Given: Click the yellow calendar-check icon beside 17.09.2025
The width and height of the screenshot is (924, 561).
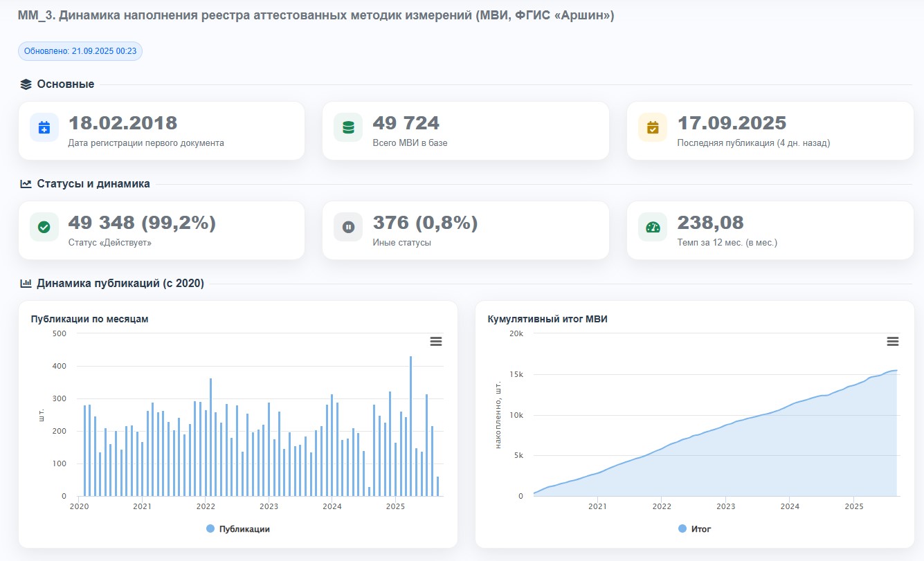Looking at the screenshot, I should click(x=653, y=127).
